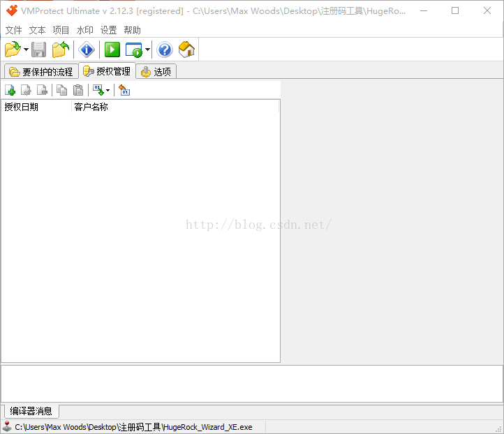
Task: Select the 编译器消息 bottom tab
Action: click(31, 411)
